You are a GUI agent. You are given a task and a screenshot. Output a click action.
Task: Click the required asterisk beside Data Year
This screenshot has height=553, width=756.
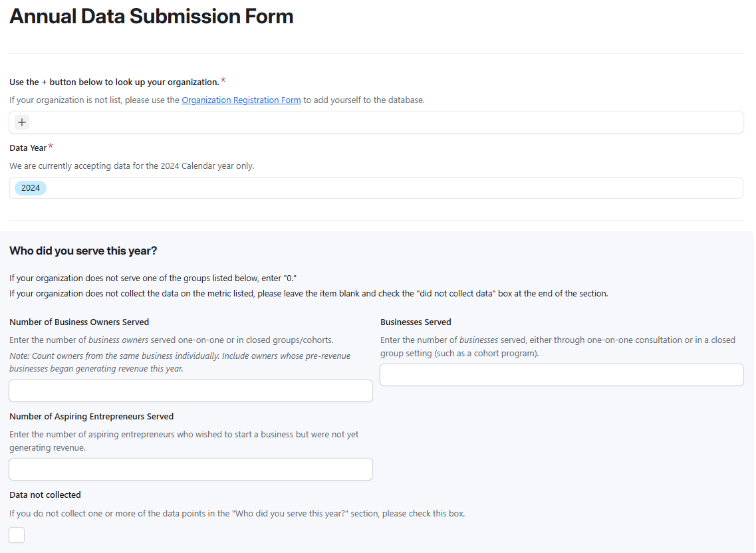[x=51, y=146]
